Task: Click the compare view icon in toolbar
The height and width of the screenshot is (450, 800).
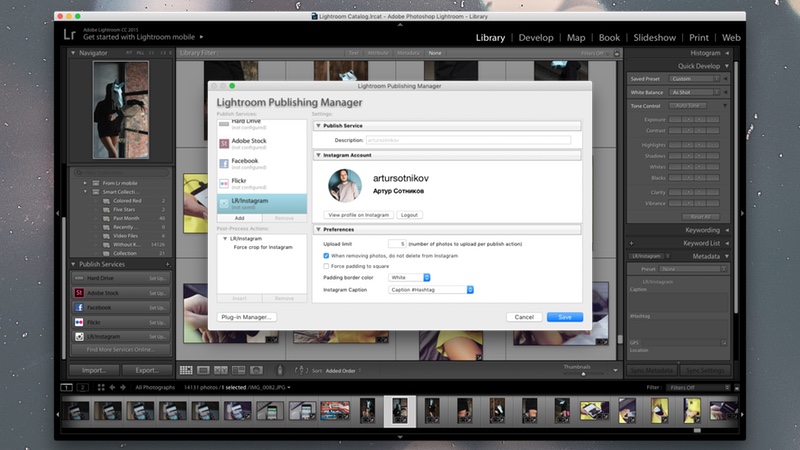Action: pos(220,370)
